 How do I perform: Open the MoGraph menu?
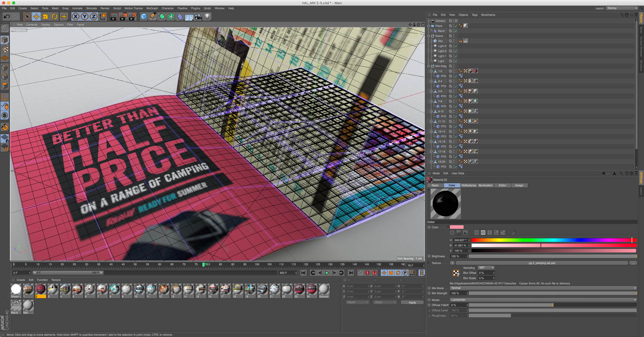[152, 8]
